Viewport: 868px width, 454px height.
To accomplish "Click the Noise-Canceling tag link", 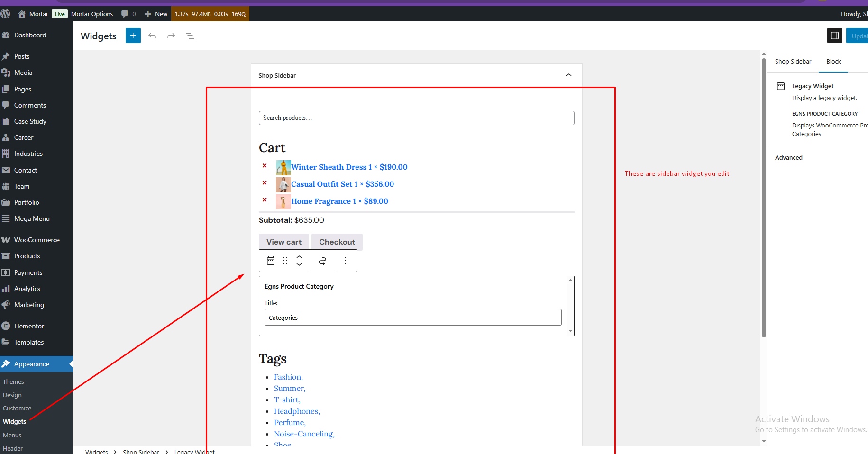I will (304, 434).
